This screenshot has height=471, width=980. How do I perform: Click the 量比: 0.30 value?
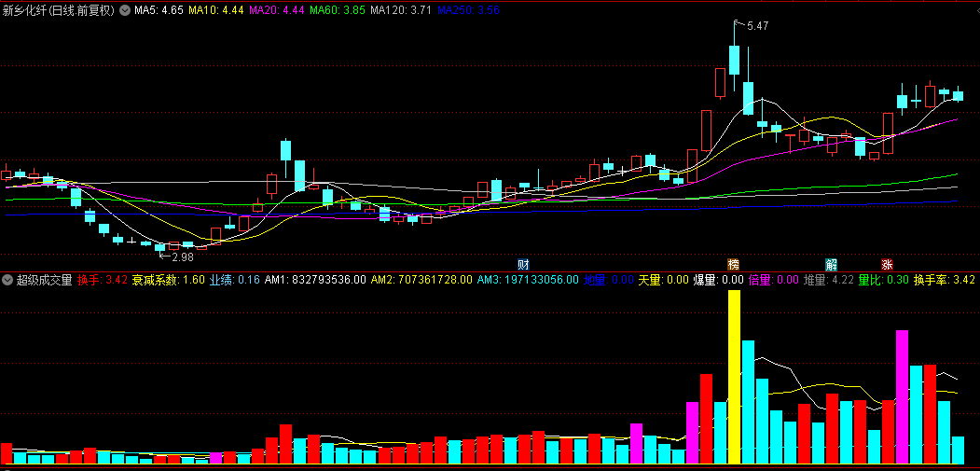pos(884,280)
